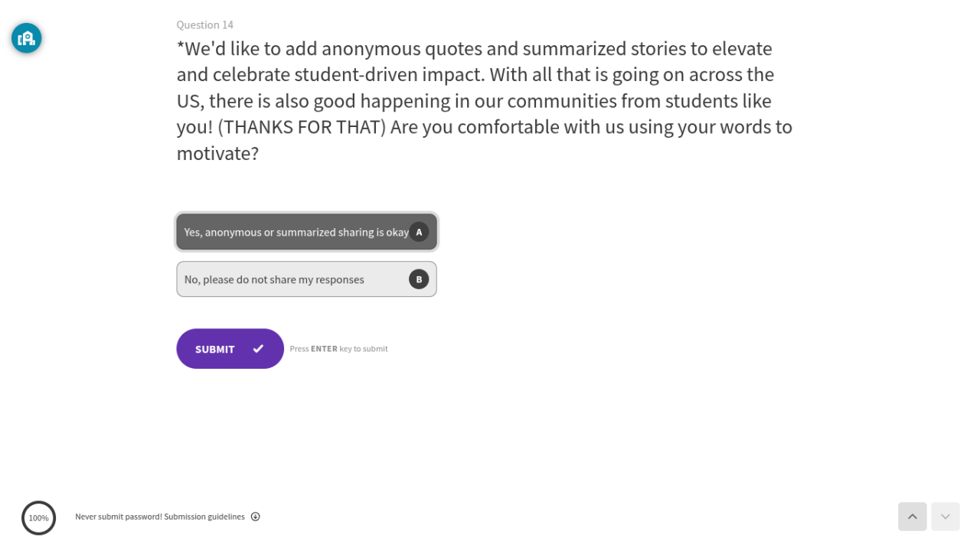Choose "No, please do not share my responses"

click(x=274, y=279)
